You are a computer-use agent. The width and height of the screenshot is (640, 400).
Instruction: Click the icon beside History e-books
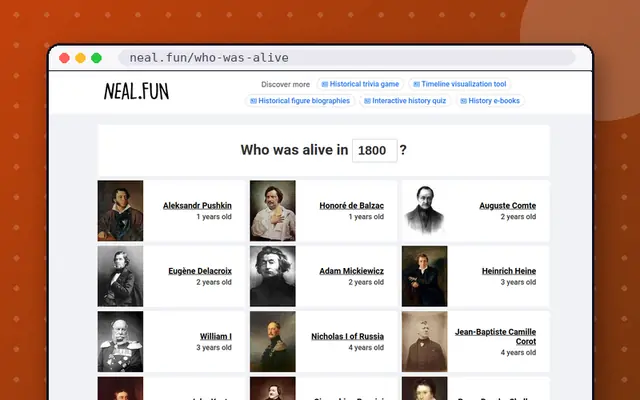click(x=464, y=101)
